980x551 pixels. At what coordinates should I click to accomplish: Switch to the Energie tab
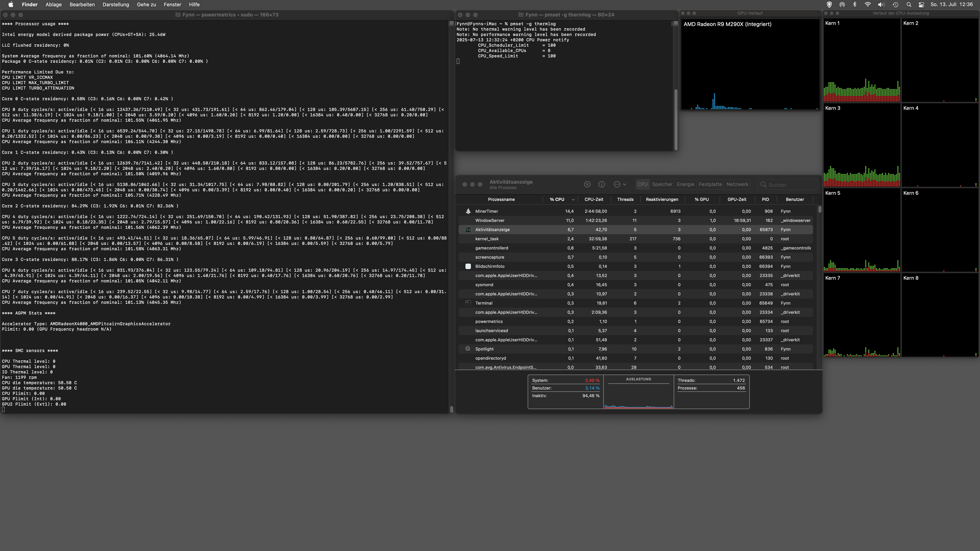point(685,184)
